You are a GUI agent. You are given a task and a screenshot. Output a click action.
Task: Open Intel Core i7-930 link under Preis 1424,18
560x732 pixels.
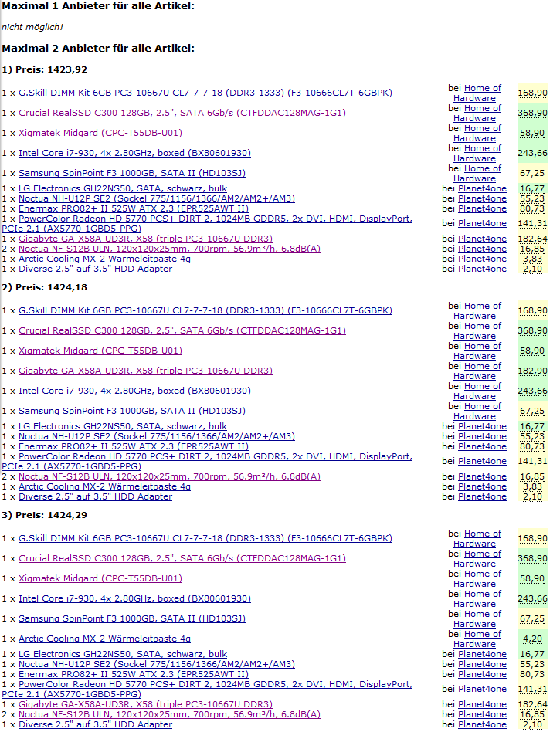pos(134,391)
